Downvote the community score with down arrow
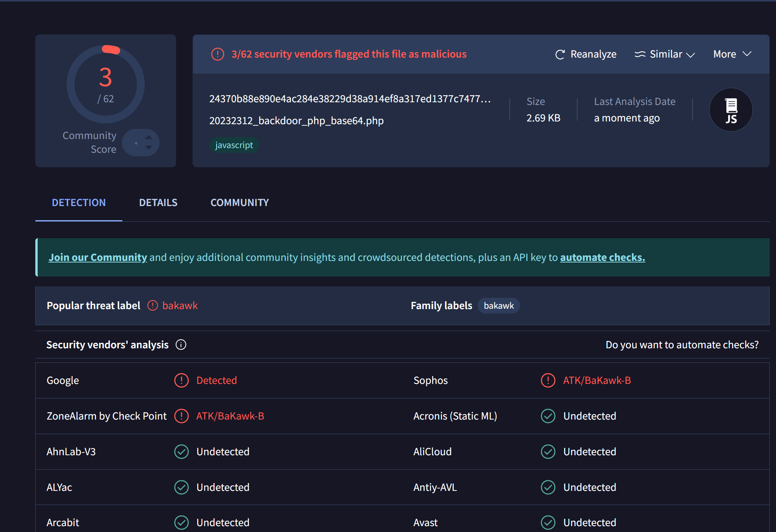This screenshot has height=532, width=776. 149,148
